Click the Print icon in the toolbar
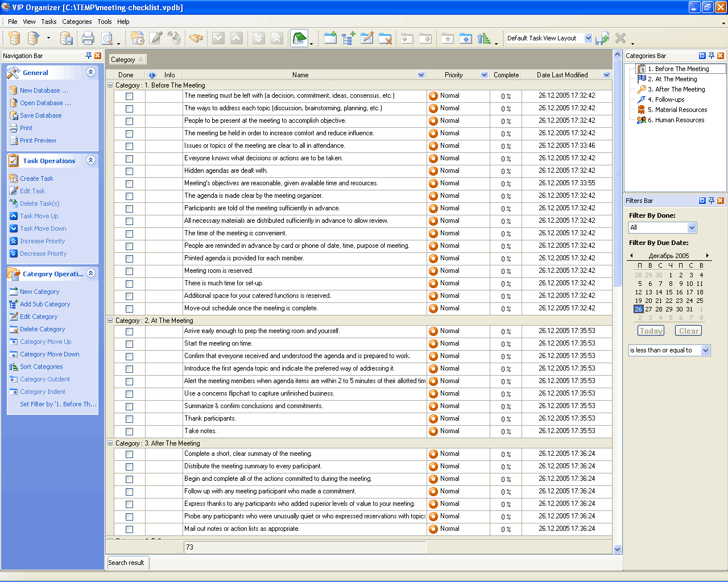This screenshot has width=728, height=582. click(x=88, y=39)
